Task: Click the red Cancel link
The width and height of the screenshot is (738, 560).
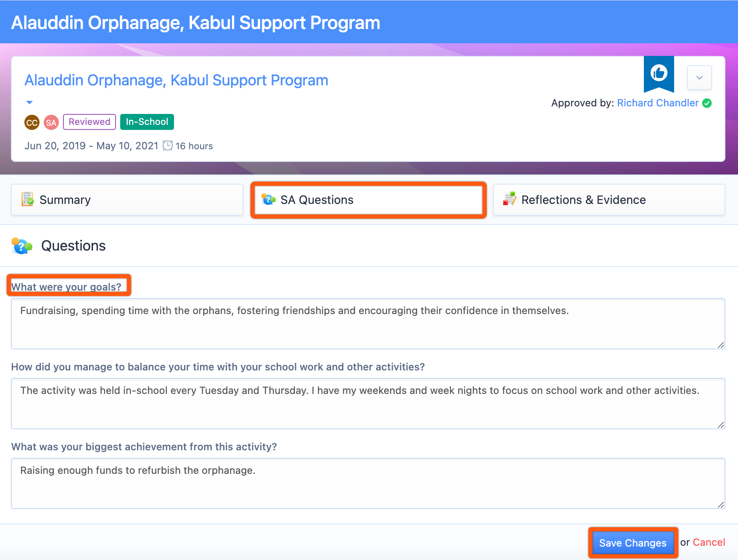Action: tap(709, 542)
